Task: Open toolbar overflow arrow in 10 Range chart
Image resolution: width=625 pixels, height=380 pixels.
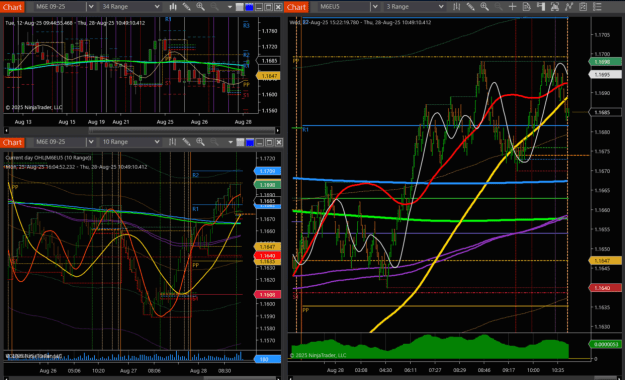Action: pos(230,142)
